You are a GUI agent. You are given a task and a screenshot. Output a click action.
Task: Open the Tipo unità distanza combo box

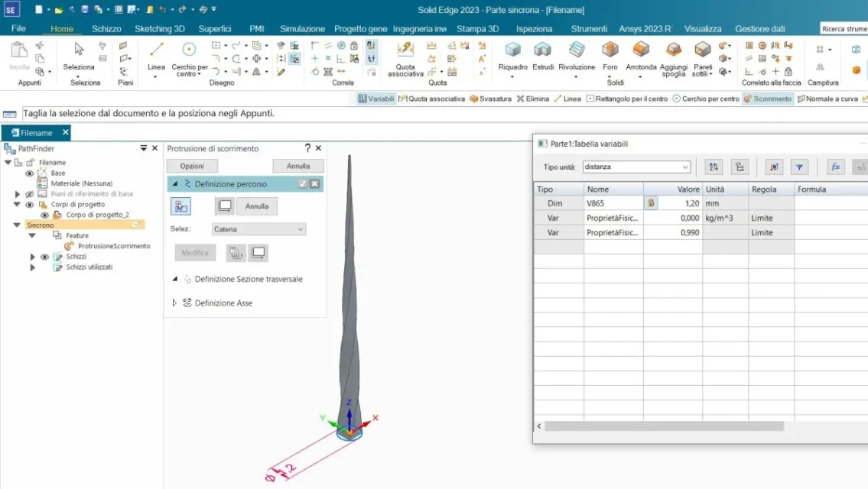[x=636, y=167]
